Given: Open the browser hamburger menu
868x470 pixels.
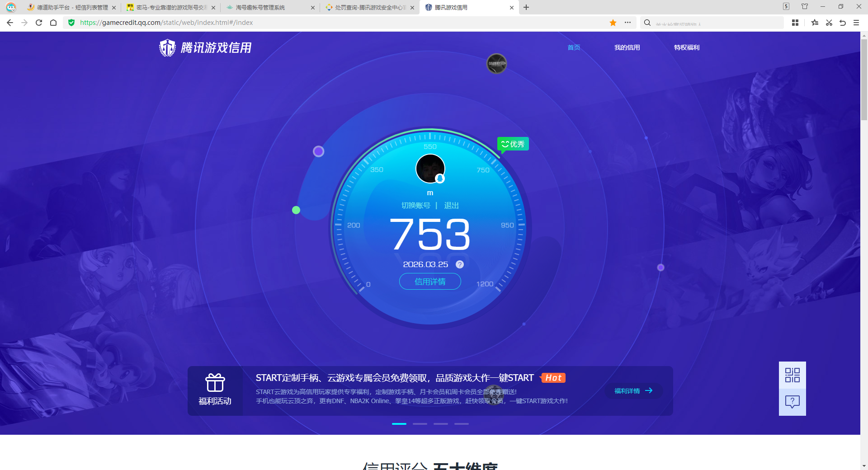Looking at the screenshot, I should tap(855, 23).
